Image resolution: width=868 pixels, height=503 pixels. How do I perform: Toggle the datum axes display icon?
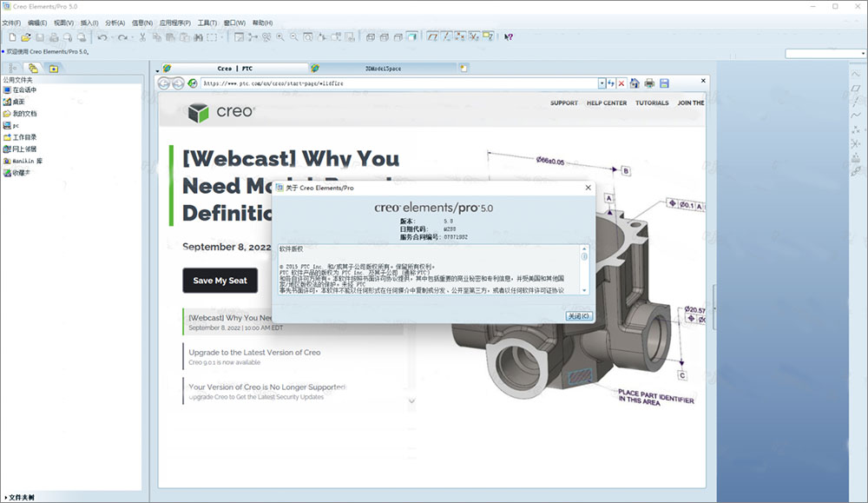pyautogui.click(x=446, y=37)
